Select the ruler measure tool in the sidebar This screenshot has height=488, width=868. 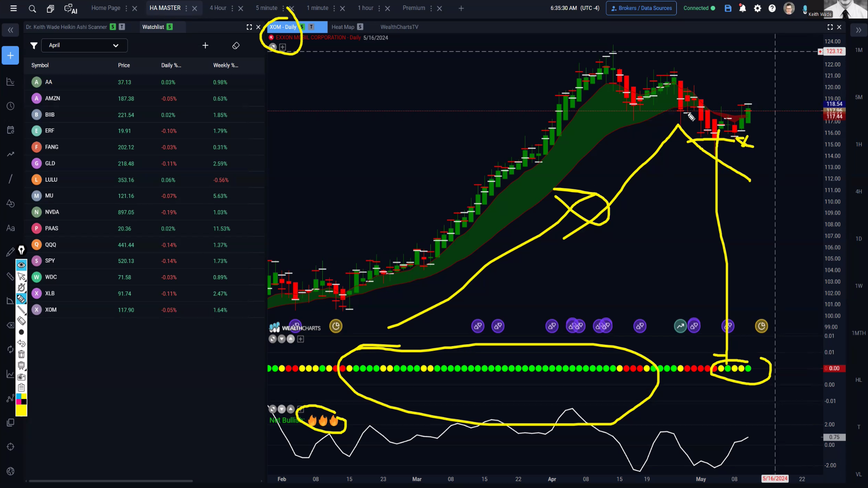pyautogui.click(x=10, y=276)
